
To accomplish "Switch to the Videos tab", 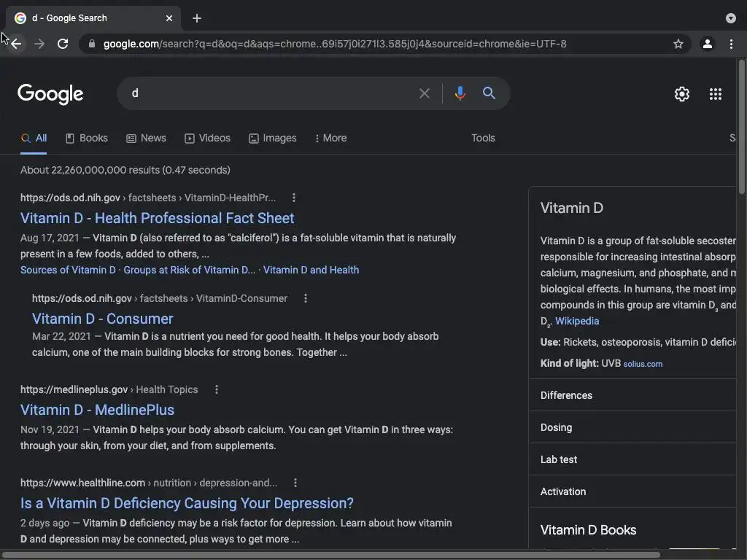I will [208, 138].
